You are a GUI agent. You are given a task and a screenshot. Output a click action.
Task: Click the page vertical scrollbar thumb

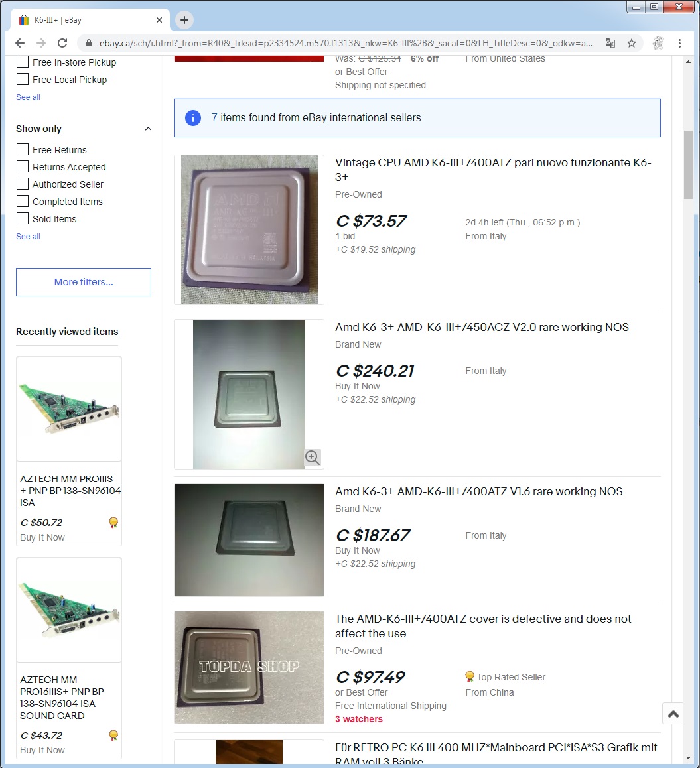(x=688, y=164)
